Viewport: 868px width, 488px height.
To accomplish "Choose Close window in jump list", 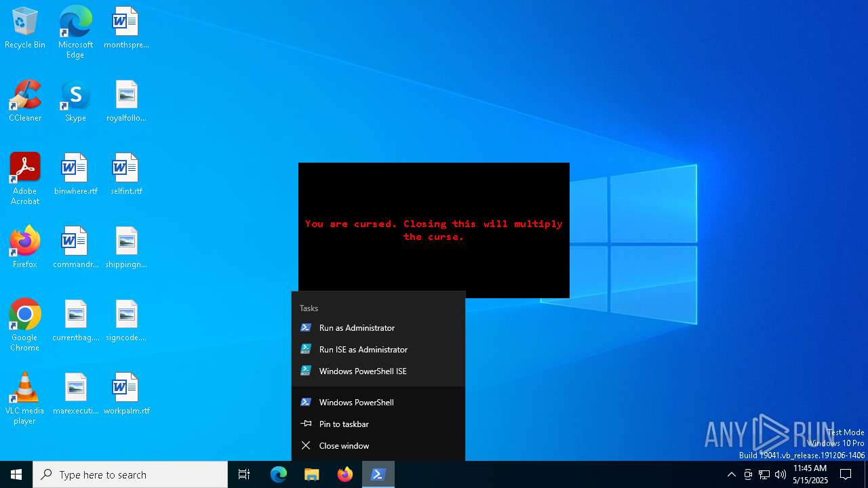I will pyautogui.click(x=378, y=445).
